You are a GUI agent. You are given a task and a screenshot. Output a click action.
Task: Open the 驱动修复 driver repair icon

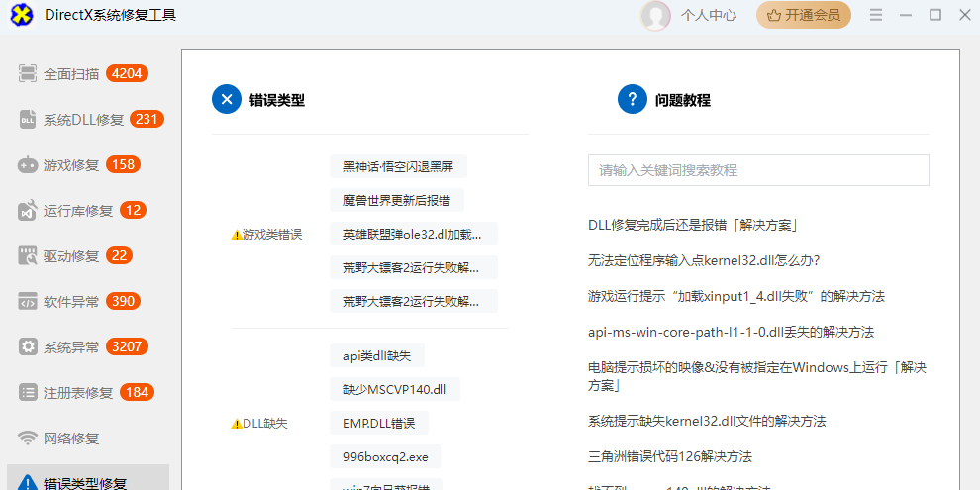pos(28,255)
